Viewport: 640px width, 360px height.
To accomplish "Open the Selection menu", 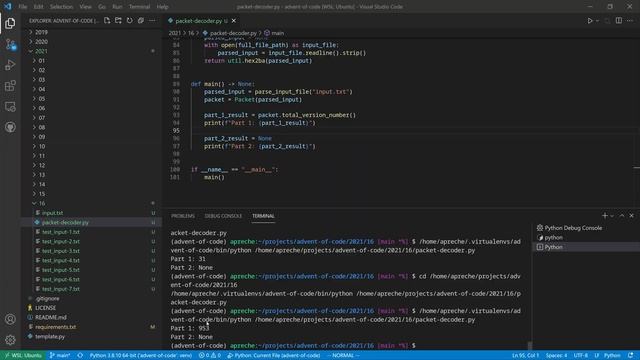I will point(61,7).
